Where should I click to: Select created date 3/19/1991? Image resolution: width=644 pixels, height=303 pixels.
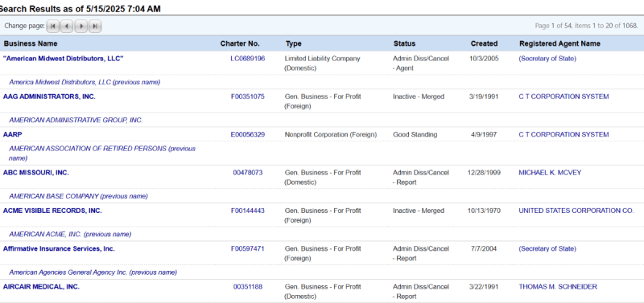(484, 96)
